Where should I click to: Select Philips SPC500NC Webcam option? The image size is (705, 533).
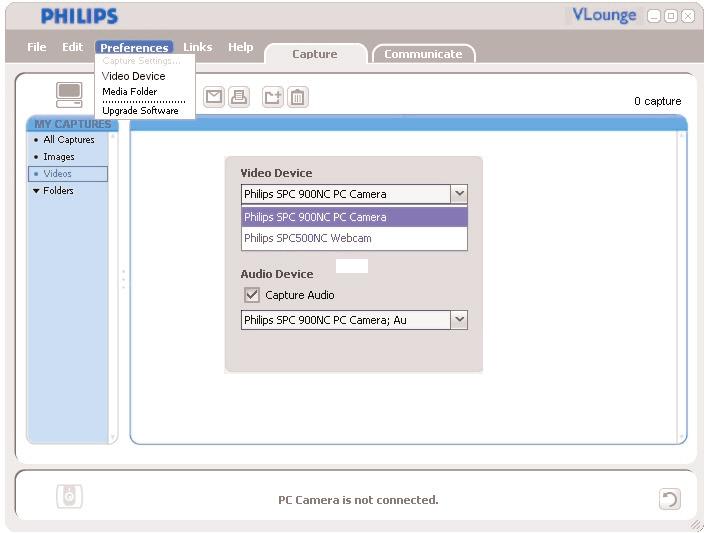coord(354,238)
